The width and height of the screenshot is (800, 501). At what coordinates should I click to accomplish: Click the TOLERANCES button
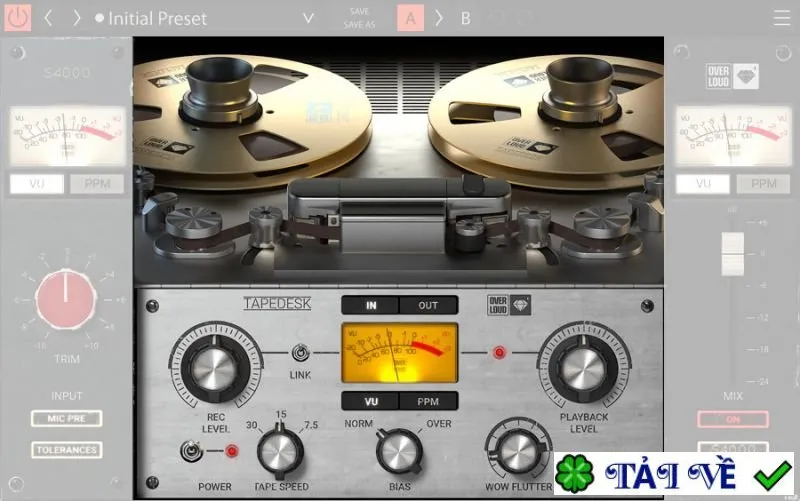point(67,450)
